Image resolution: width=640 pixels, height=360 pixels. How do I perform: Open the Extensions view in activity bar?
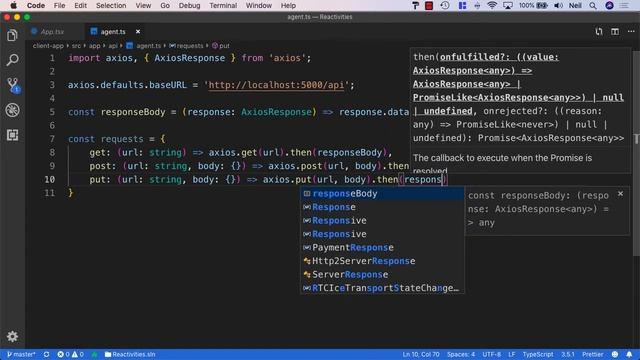coord(12,135)
